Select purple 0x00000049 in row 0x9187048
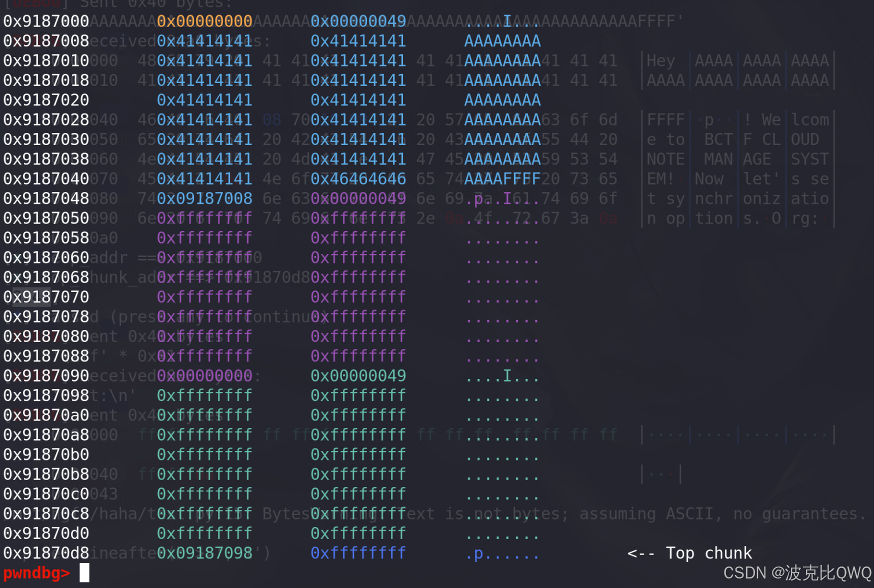 358,198
